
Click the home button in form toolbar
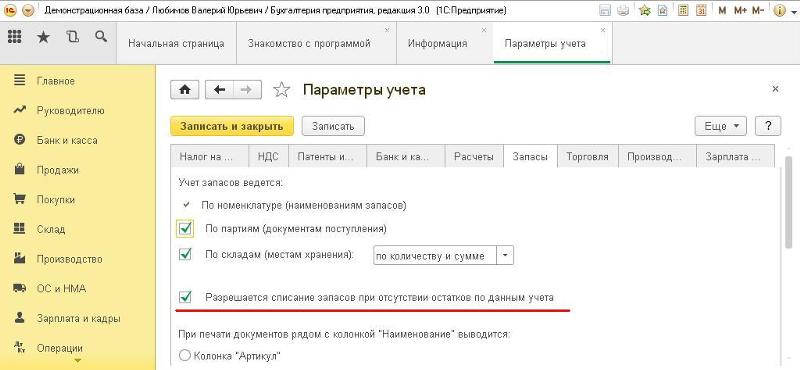184,90
